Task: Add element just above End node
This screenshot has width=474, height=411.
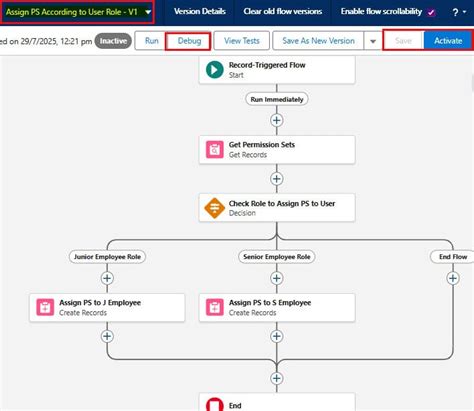Action: tap(277, 378)
